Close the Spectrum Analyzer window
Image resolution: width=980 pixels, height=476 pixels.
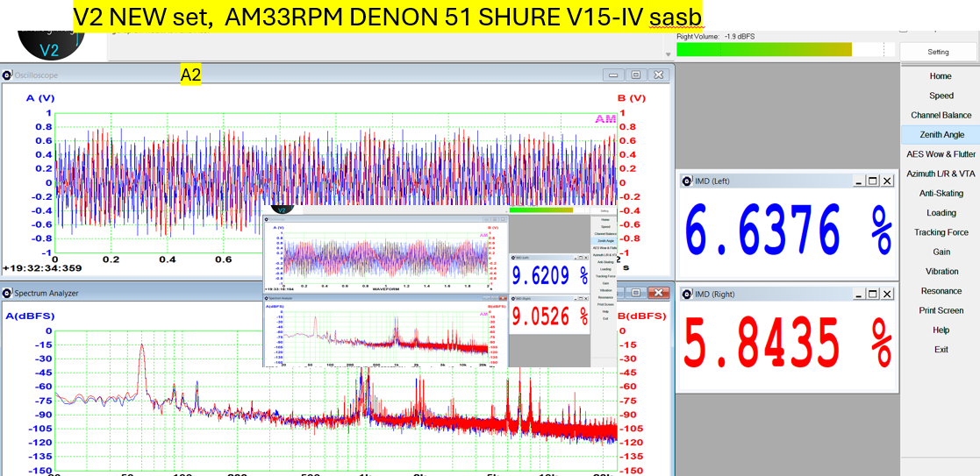pyautogui.click(x=657, y=292)
